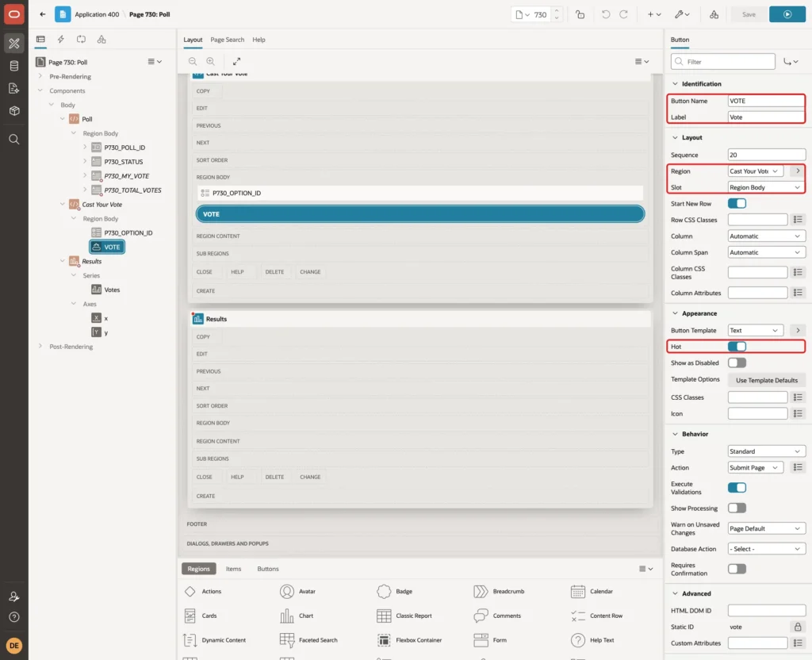Click the Sequence input field
Image resolution: width=812 pixels, height=660 pixels.
(767, 155)
